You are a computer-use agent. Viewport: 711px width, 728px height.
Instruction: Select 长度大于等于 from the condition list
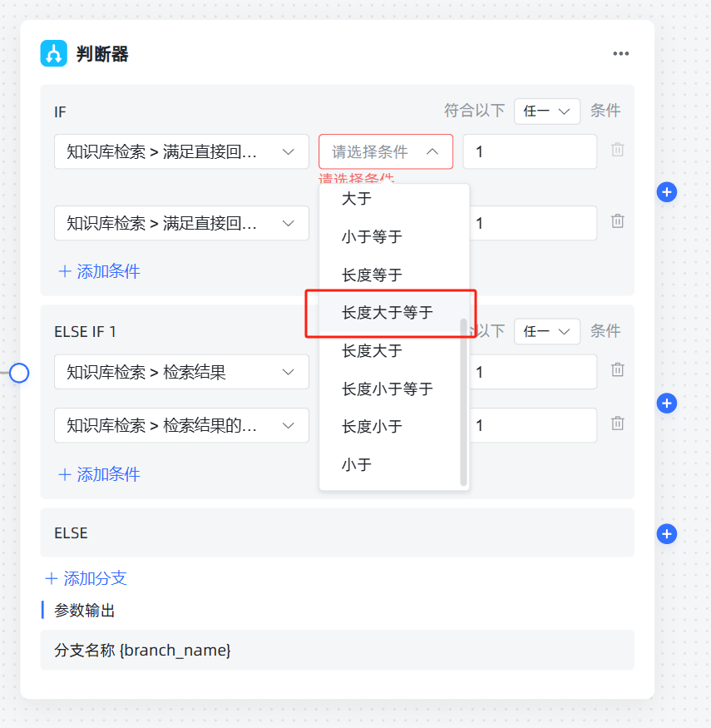click(388, 313)
